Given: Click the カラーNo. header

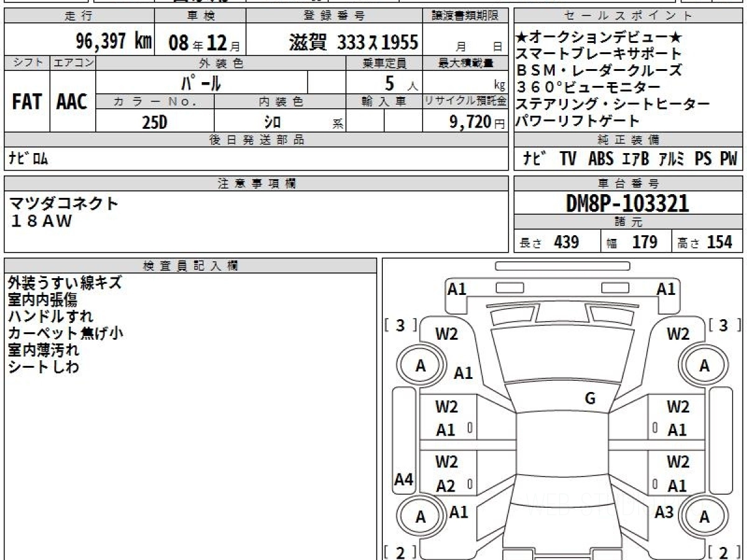Looking at the screenshot, I should pos(156,102).
